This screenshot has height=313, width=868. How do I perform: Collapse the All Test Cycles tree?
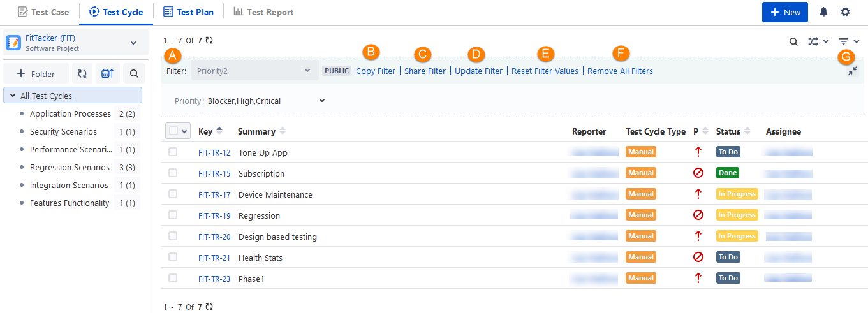point(13,96)
